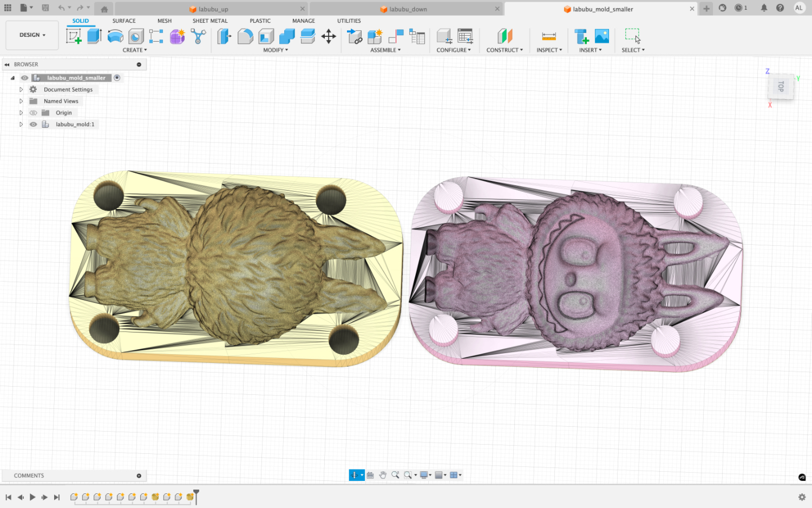Image resolution: width=812 pixels, height=508 pixels.
Task: Click the Zoom tool in navigation bar
Action: (396, 475)
